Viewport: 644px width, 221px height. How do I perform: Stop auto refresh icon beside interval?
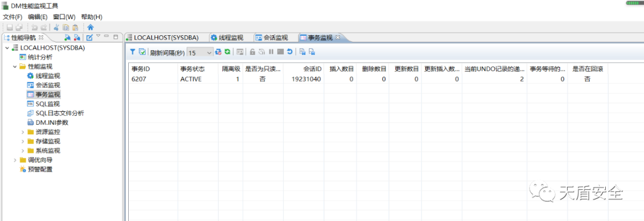point(218,52)
